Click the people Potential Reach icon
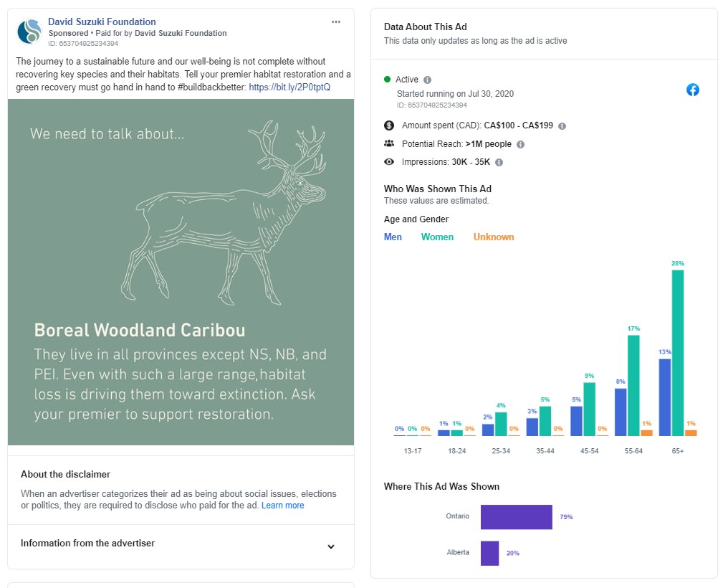This screenshot has height=588, width=728. pyautogui.click(x=389, y=143)
